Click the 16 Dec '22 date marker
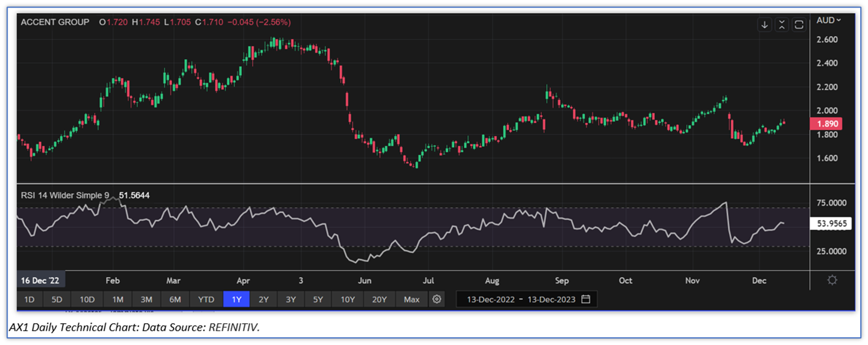The width and height of the screenshot is (868, 345). pos(40,281)
